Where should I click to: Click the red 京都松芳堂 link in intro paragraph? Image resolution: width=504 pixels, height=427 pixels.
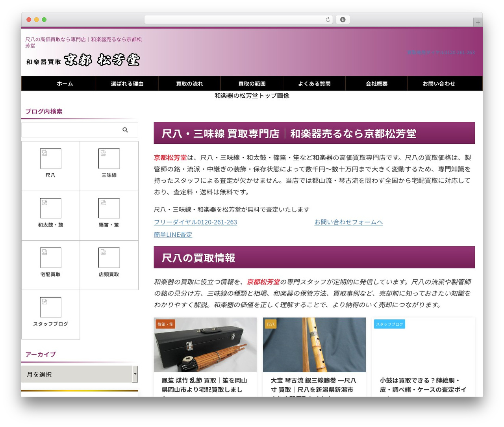click(x=170, y=158)
